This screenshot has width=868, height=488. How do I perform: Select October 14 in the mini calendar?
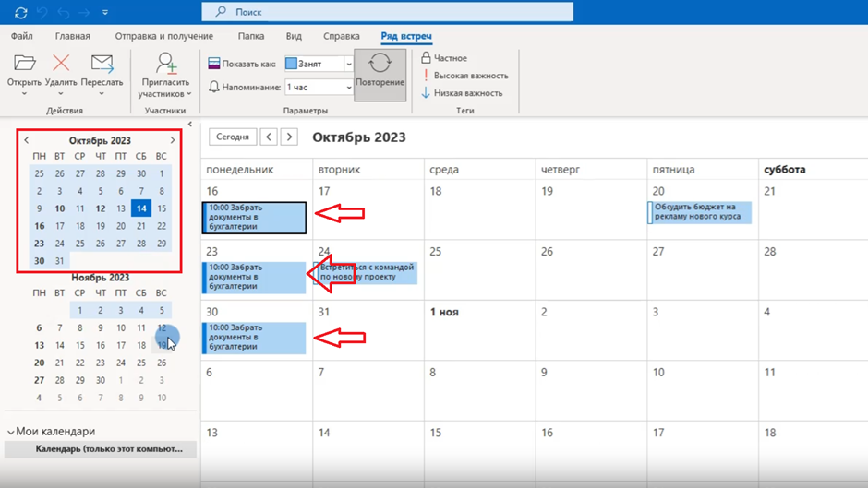click(140, 208)
